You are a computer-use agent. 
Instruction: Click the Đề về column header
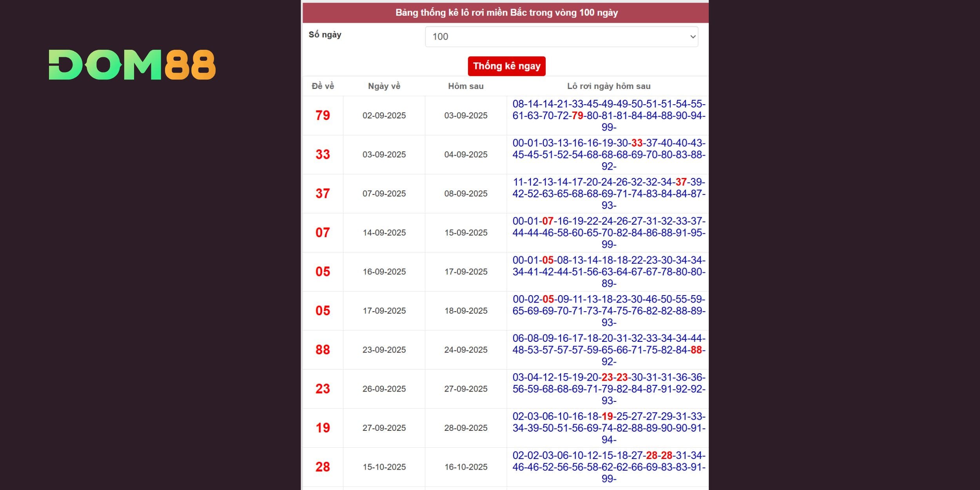click(323, 86)
